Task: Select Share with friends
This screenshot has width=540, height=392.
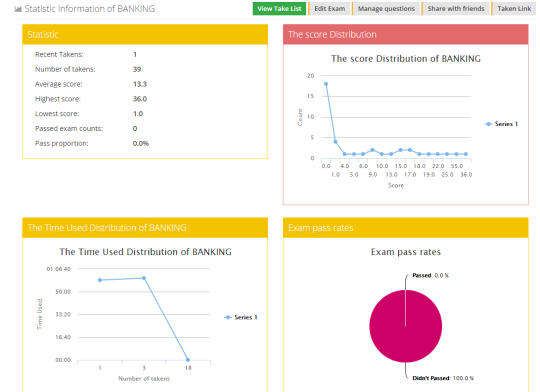Action: pyautogui.click(x=456, y=9)
